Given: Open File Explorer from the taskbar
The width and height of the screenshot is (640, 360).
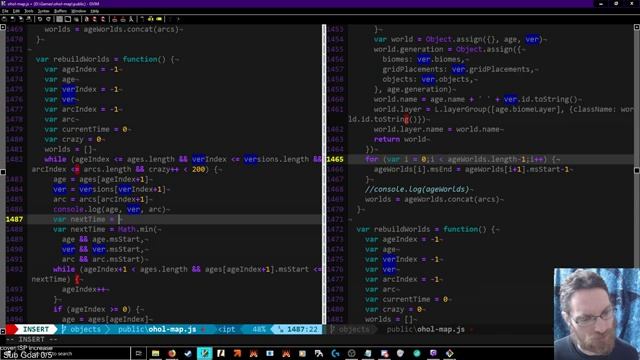Looking at the screenshot, I should pyautogui.click(x=156, y=353).
